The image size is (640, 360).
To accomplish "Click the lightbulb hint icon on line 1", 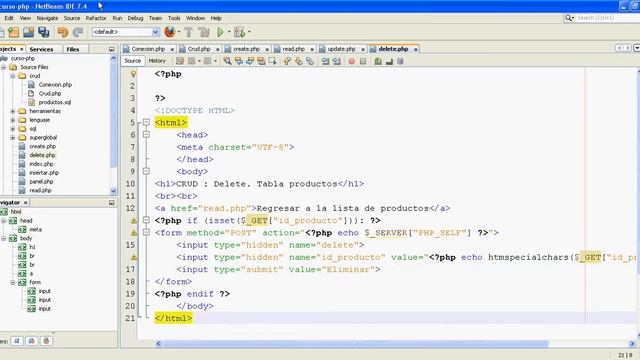I will pos(133,74).
